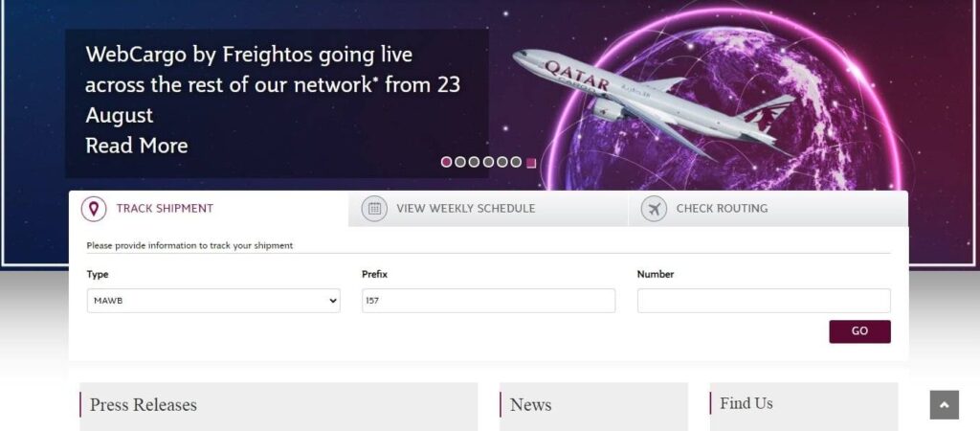Click the Track Shipment location pin icon

94,208
